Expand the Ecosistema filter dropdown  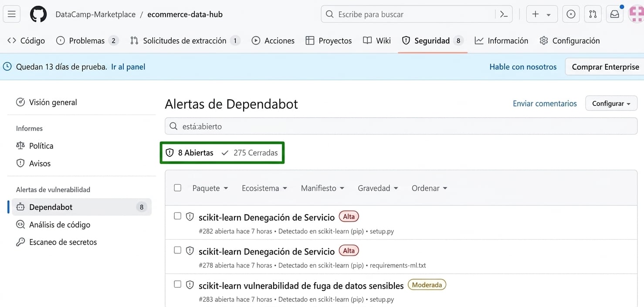[x=264, y=188]
